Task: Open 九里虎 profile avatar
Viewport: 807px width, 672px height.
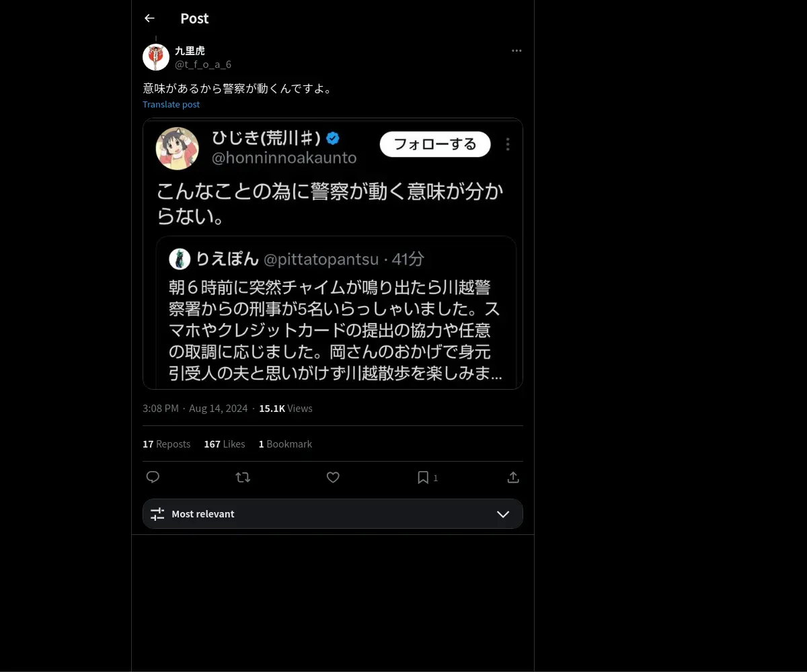Action: click(x=156, y=57)
